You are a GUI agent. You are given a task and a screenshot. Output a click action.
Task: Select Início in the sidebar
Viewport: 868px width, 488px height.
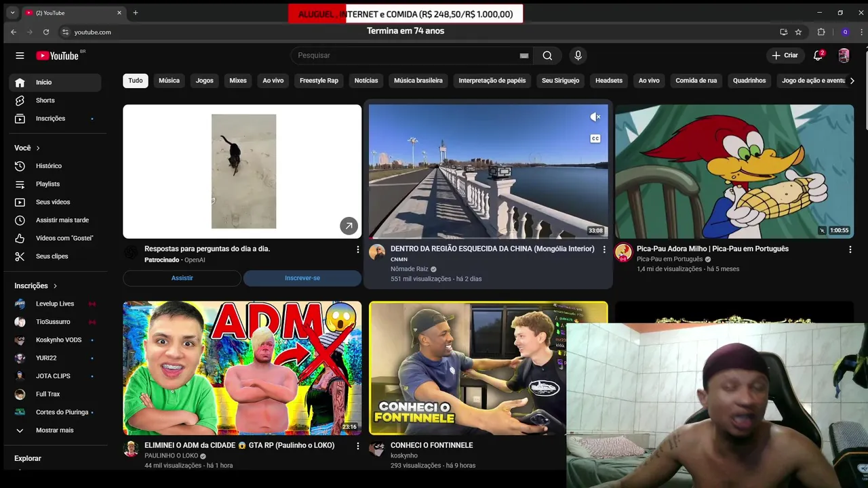[x=55, y=82]
